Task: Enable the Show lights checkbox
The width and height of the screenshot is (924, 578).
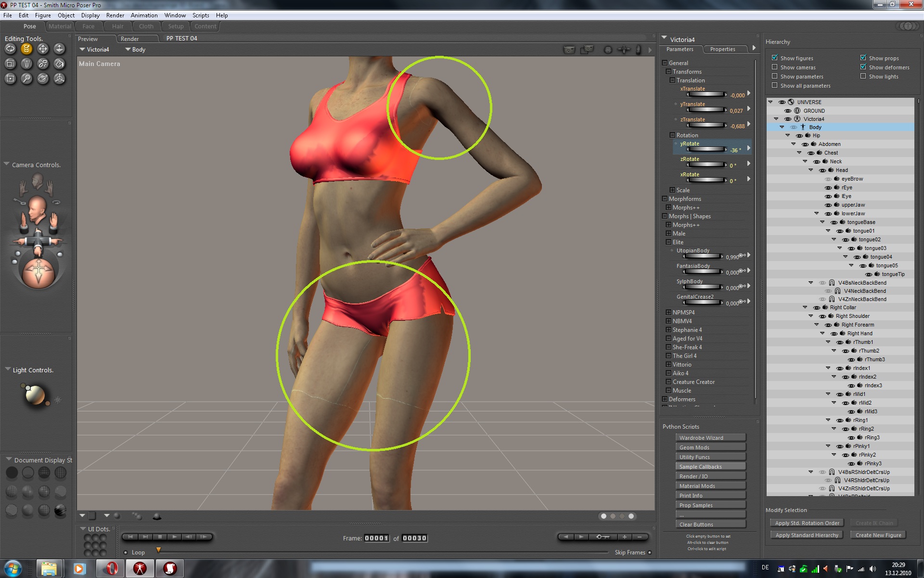Action: [x=863, y=76]
